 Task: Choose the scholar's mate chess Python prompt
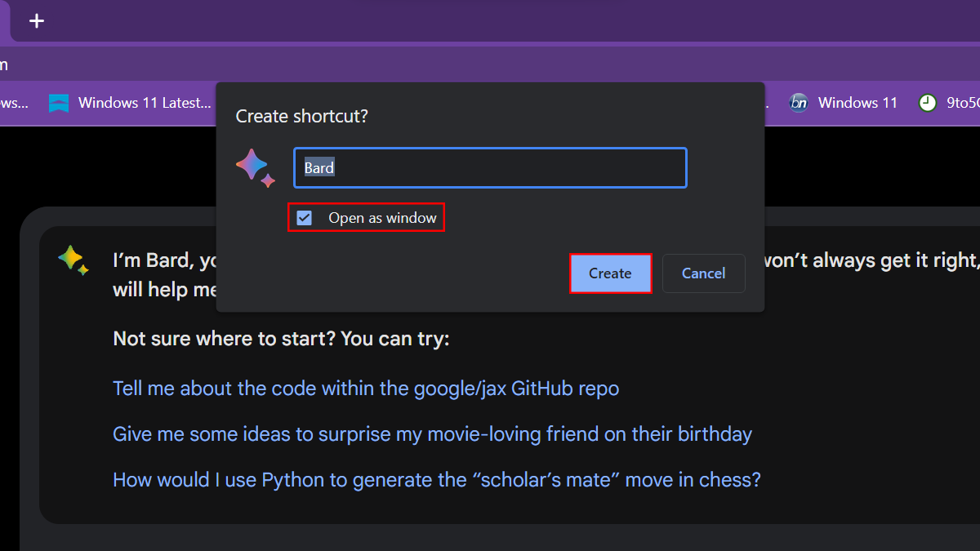437,479
